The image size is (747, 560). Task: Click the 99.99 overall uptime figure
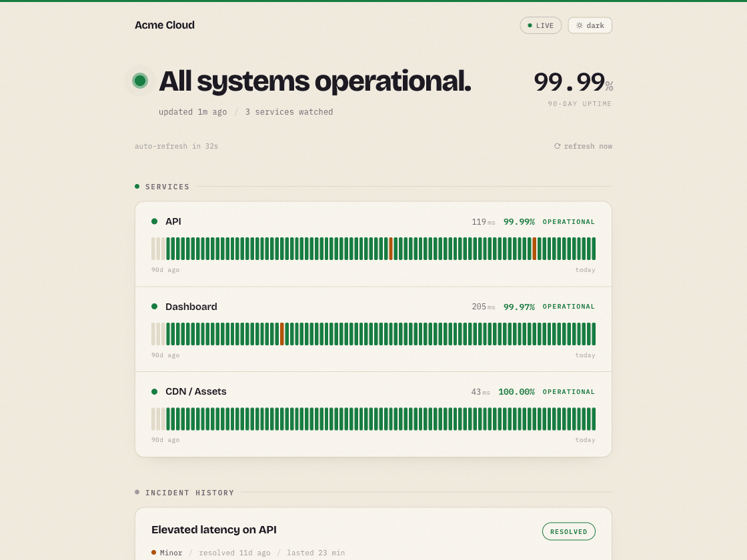pos(570,82)
